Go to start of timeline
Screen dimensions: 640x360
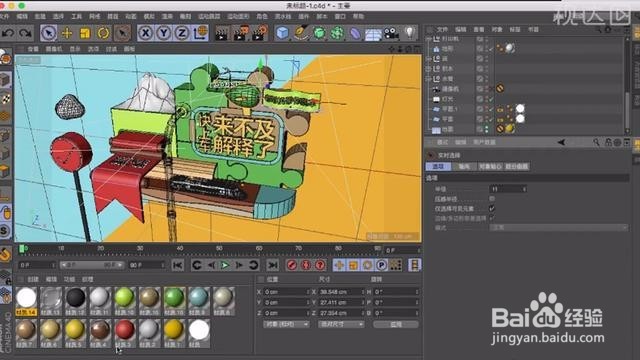[178, 265]
